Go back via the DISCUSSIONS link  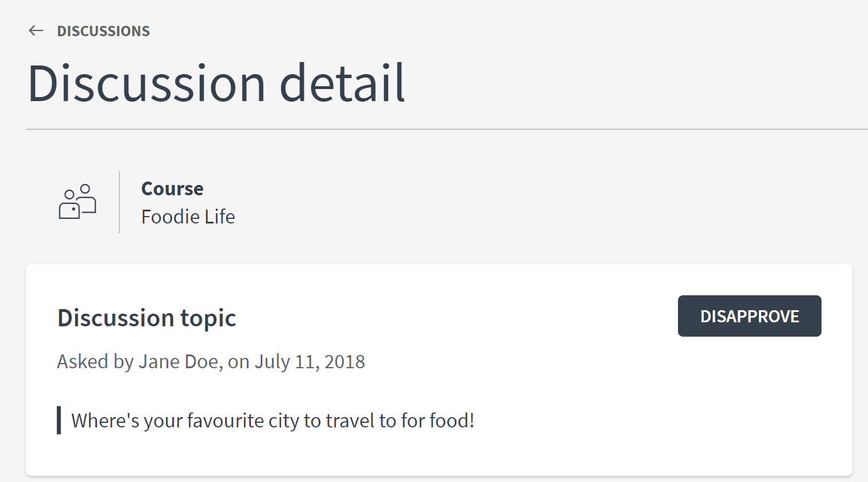(x=103, y=31)
